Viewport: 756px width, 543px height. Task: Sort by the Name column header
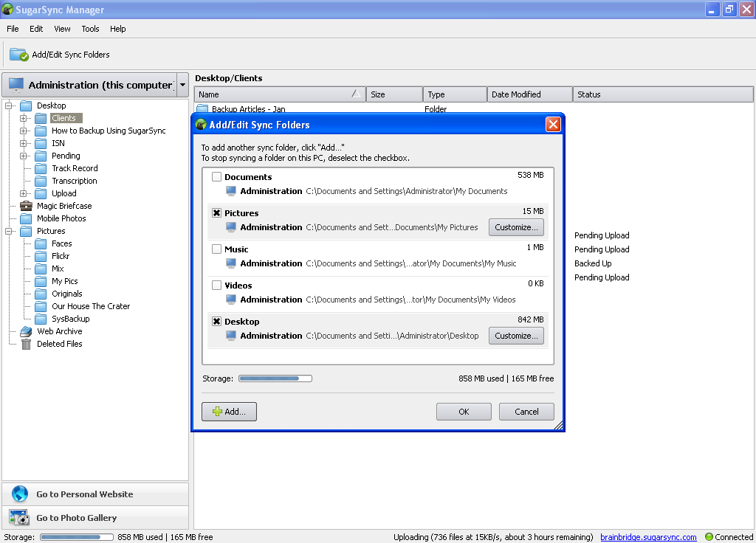(280, 94)
